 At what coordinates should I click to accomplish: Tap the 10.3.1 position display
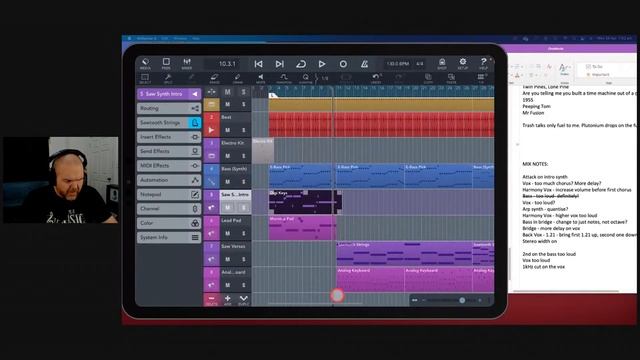(227, 64)
